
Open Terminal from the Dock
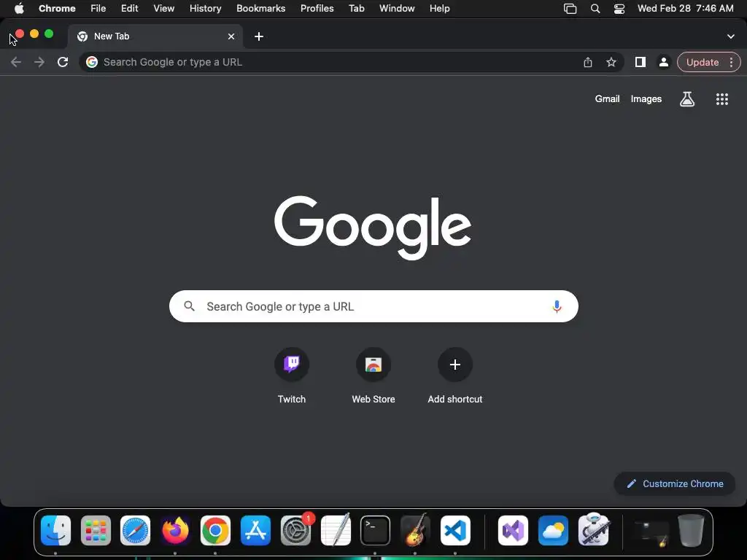(375, 531)
